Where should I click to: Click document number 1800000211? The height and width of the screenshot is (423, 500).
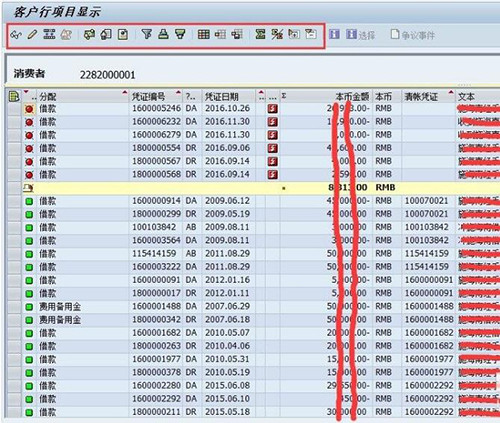click(x=156, y=412)
